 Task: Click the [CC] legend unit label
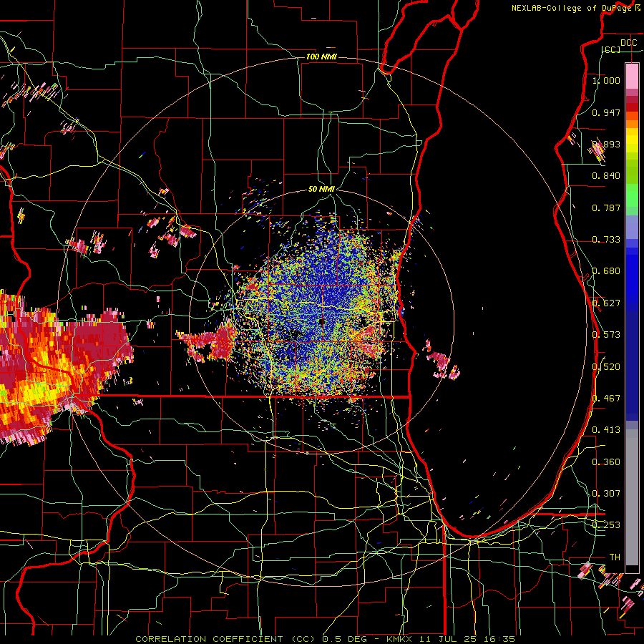(611, 49)
